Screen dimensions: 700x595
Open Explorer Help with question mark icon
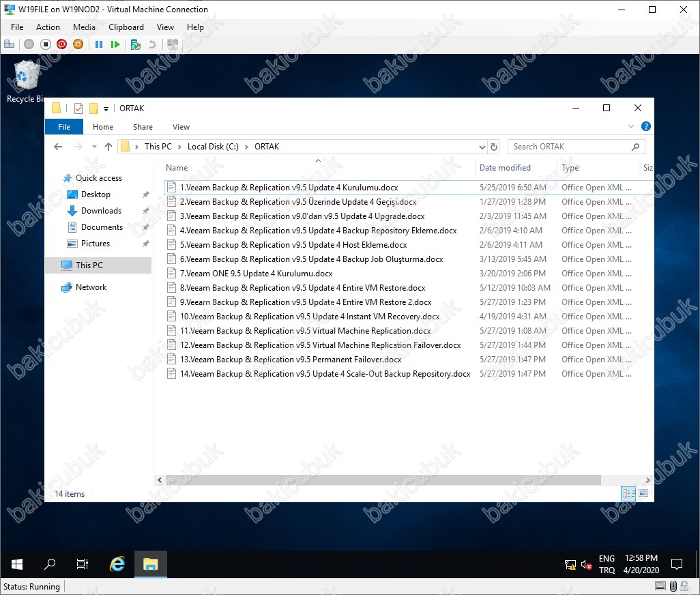coord(645,126)
